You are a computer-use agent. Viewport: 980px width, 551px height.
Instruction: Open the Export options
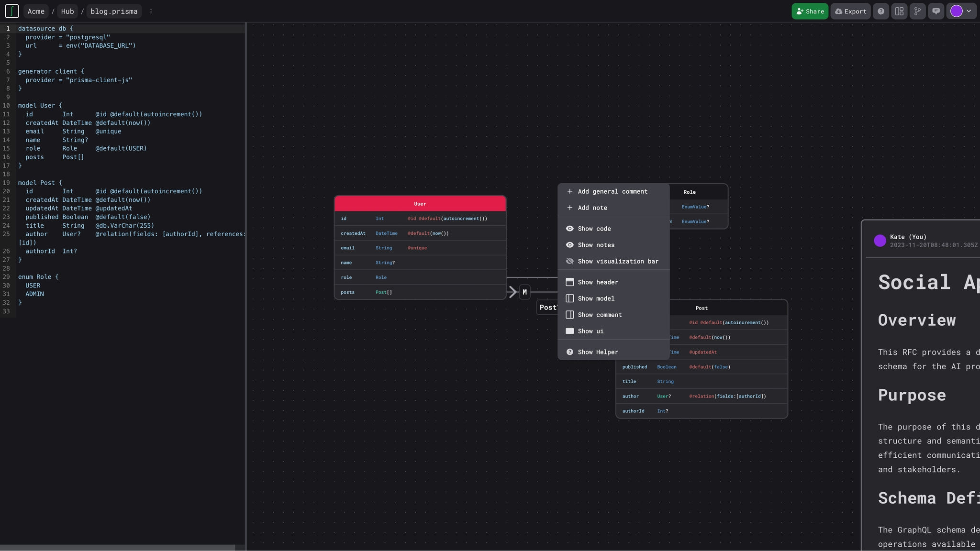pos(850,11)
